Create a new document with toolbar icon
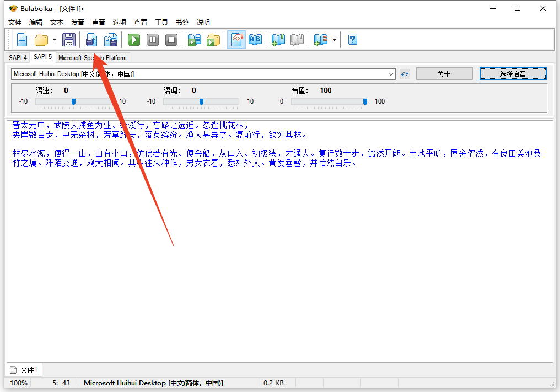The height and width of the screenshot is (392, 560). pos(21,40)
